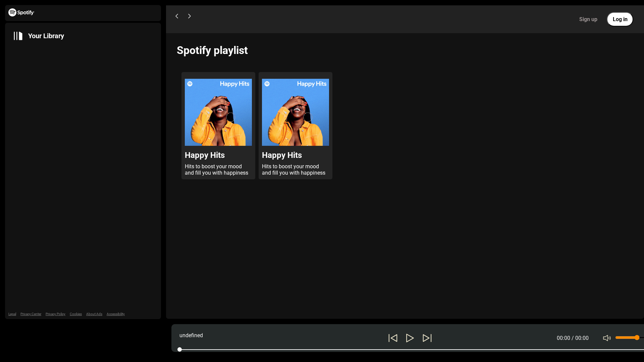Click the Spotify logo in the sidebar
Screen dimensions: 644x362
(x=21, y=12)
